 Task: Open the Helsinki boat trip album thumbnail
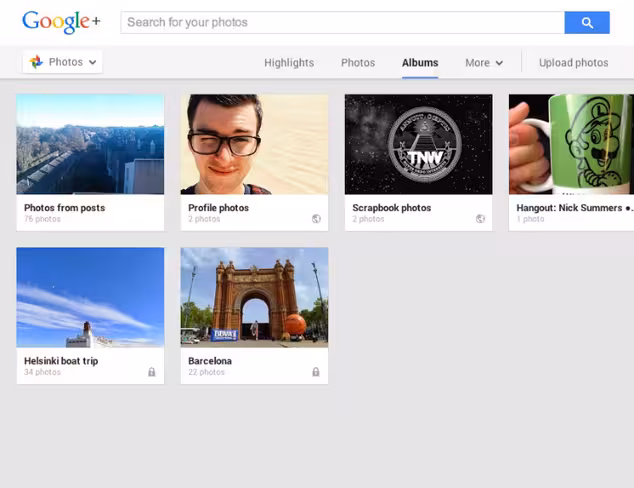90,298
